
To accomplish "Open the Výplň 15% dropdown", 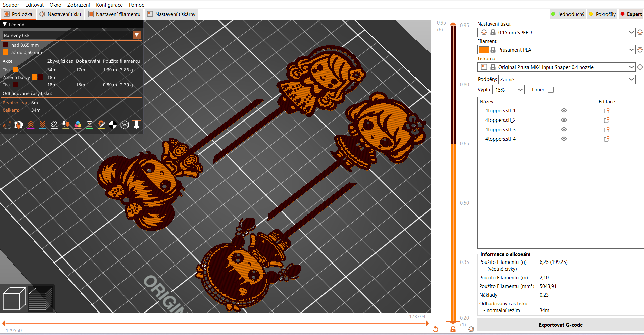I will [508, 90].
